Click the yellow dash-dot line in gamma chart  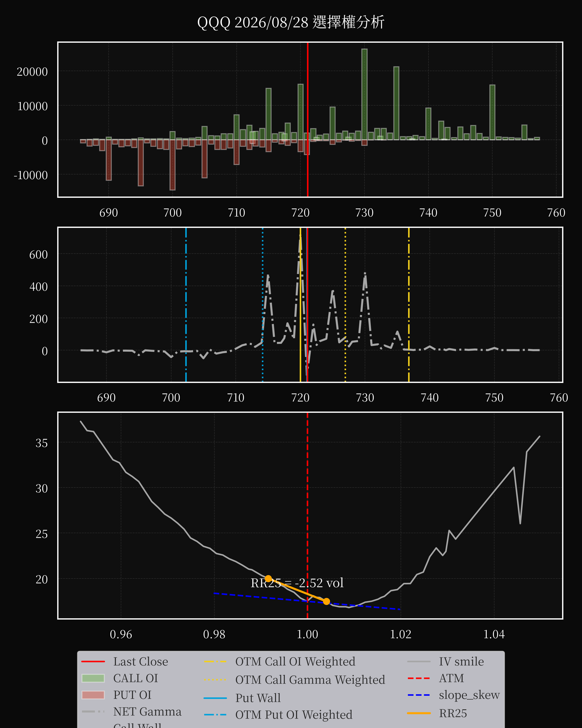click(x=409, y=305)
